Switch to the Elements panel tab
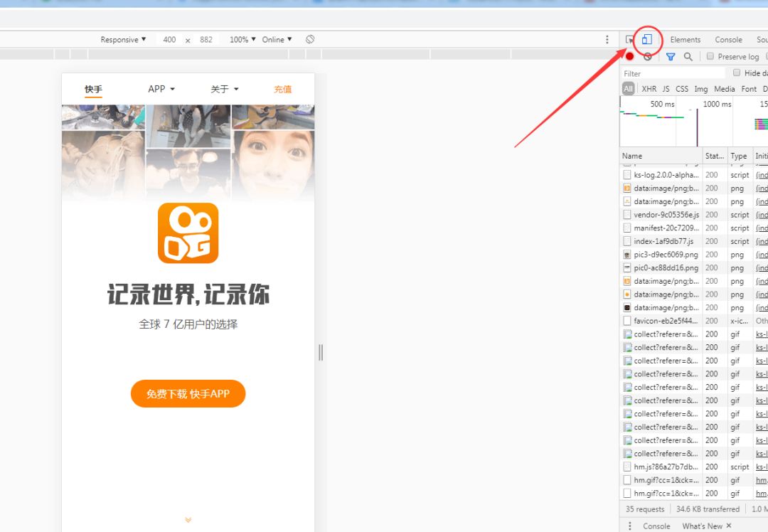This screenshot has width=768, height=532. (x=685, y=39)
